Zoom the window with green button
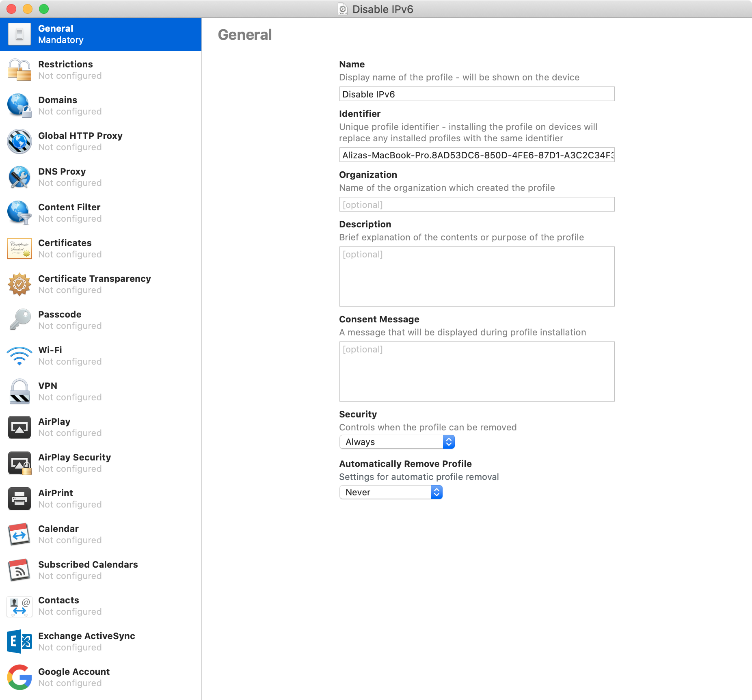This screenshot has width=752, height=700. click(x=44, y=9)
